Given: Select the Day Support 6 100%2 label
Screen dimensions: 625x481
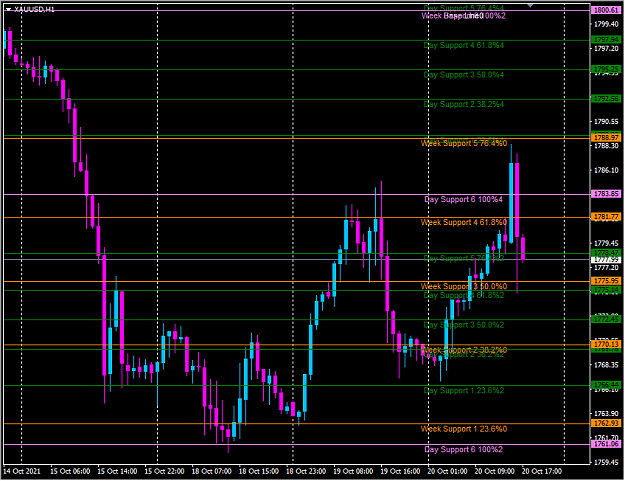Looking at the screenshot, I should (x=464, y=450).
